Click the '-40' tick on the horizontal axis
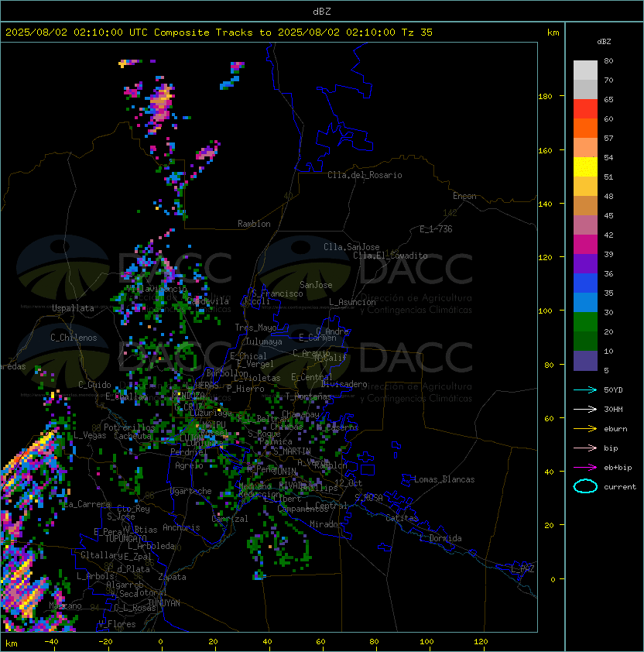This screenshot has width=644, height=652. tap(51, 642)
